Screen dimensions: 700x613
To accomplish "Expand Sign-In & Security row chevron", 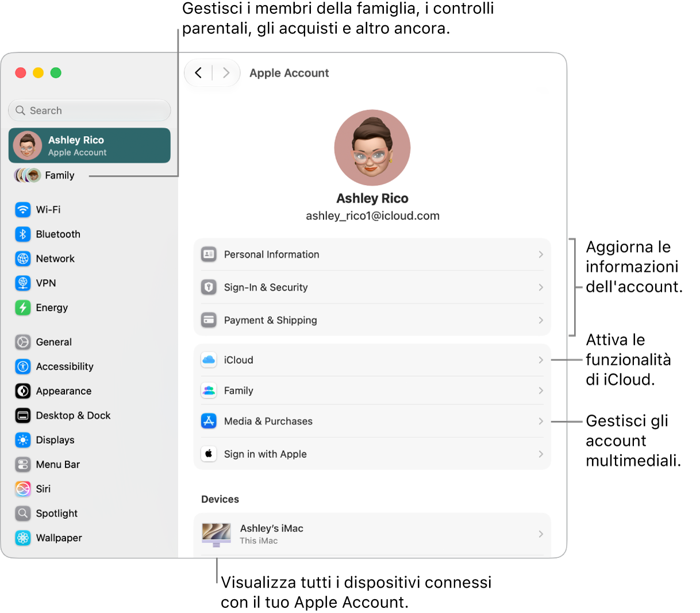I will point(541,287).
